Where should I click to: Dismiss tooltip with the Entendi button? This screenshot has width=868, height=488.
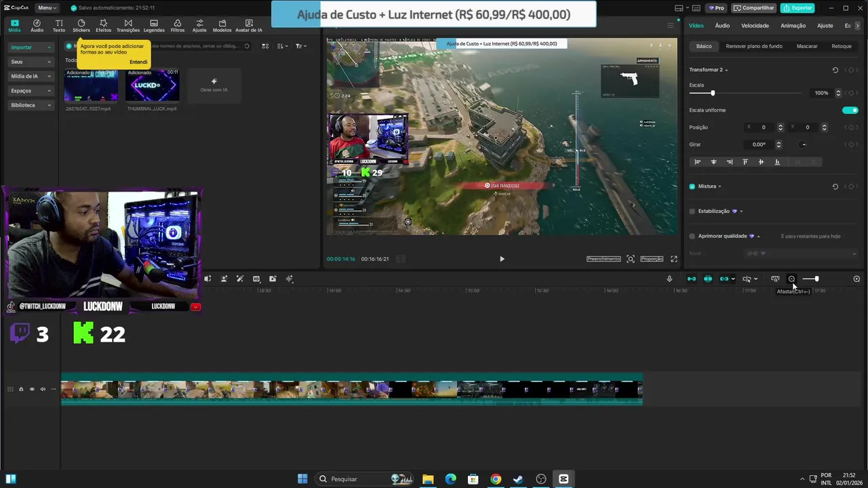point(138,62)
